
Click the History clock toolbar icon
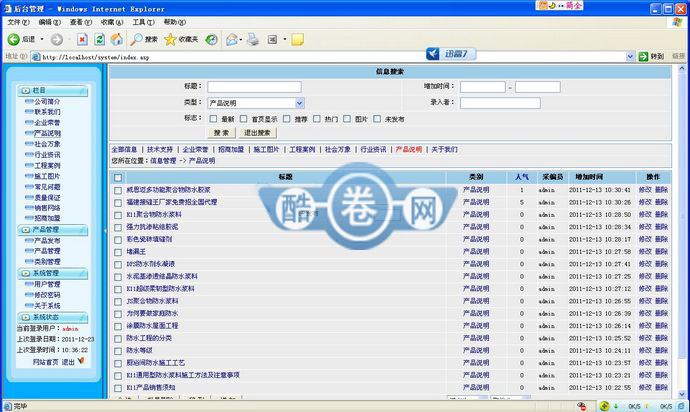[x=212, y=40]
